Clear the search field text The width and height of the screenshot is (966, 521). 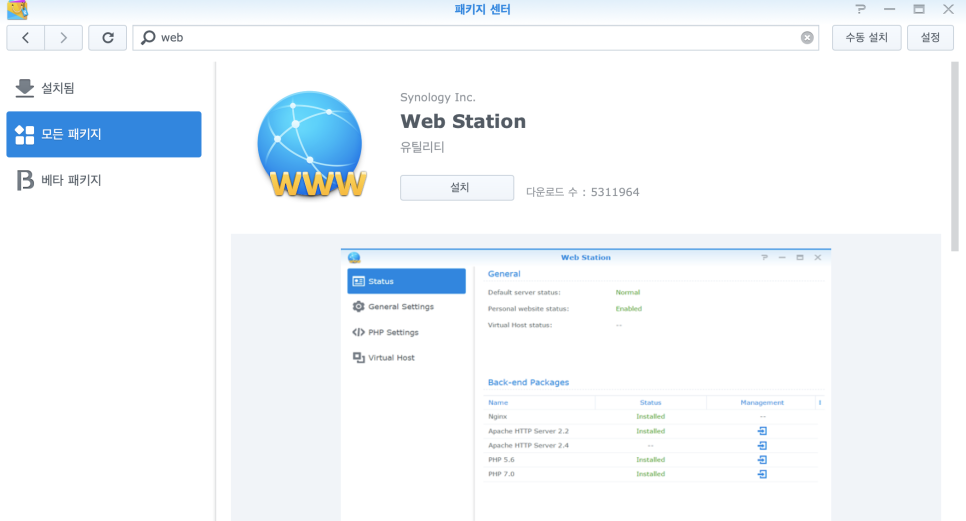807,38
